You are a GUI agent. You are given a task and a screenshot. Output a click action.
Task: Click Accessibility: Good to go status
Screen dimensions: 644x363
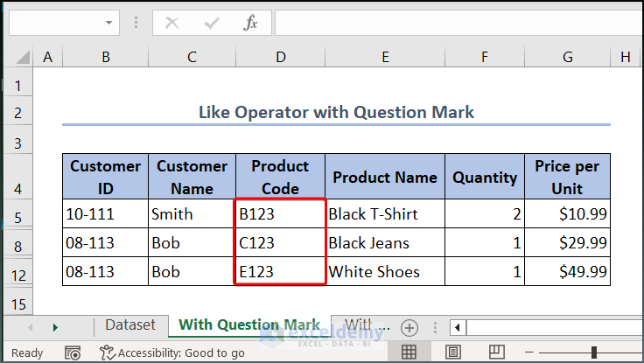pos(172,353)
